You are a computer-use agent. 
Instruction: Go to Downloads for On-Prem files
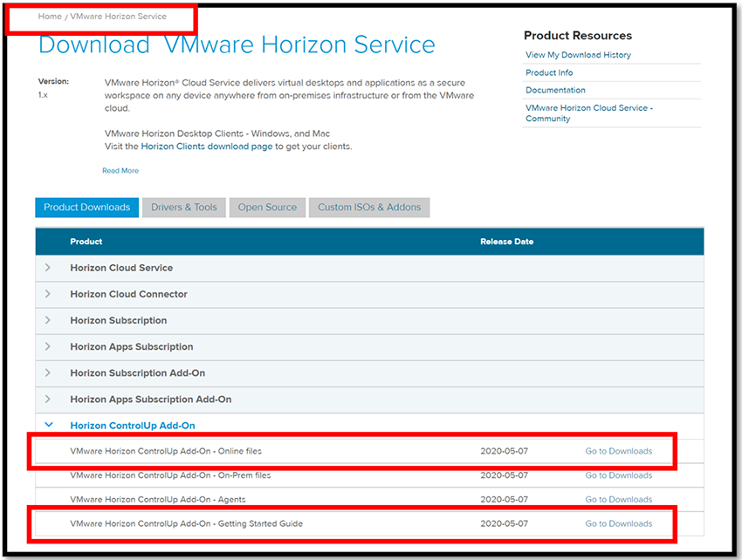point(619,475)
